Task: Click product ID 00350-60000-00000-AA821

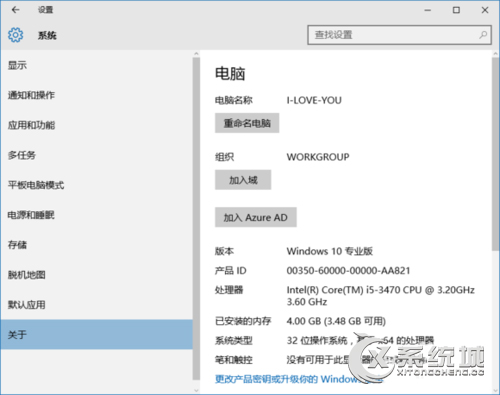Action: point(348,270)
